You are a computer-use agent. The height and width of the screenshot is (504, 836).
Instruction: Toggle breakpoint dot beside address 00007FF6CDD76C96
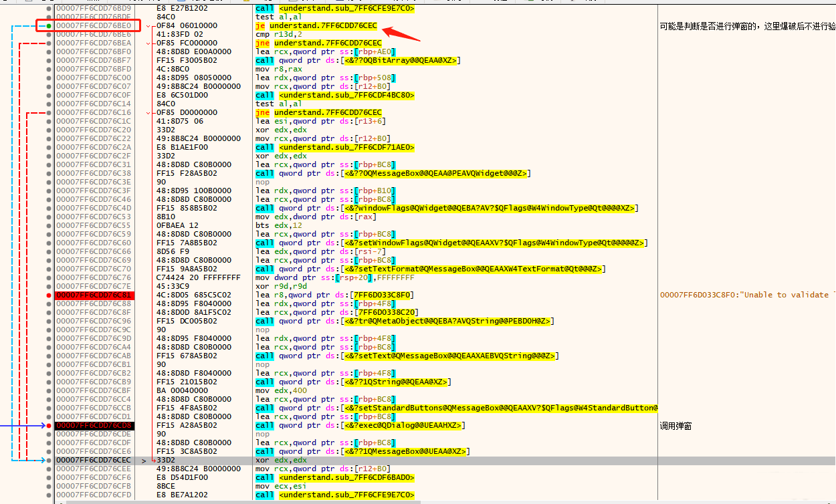(x=49, y=321)
